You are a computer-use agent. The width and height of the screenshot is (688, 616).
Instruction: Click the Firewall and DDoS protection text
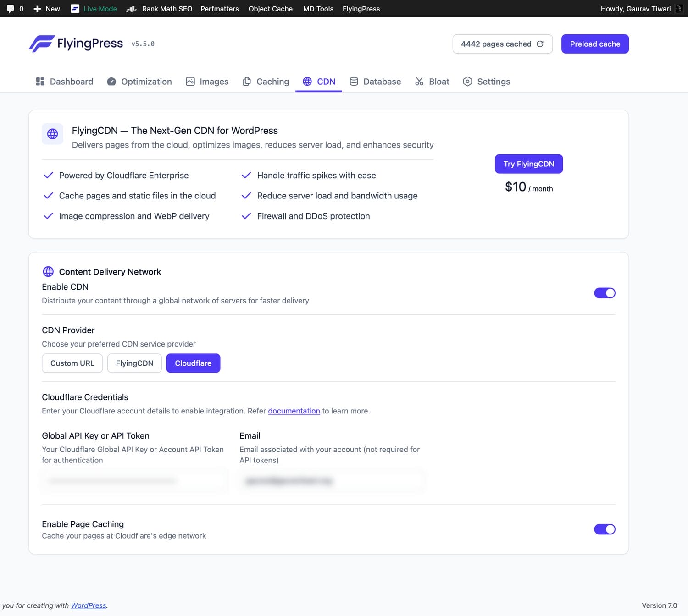tap(313, 216)
